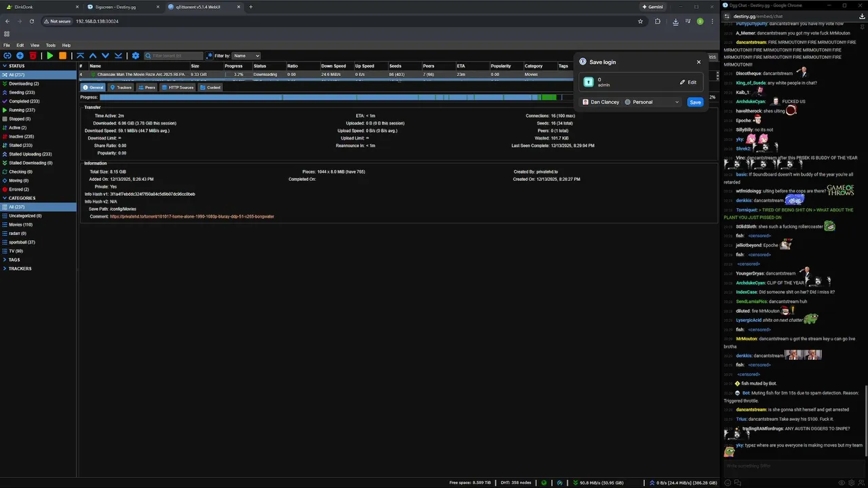Open the File menu
The width and height of the screenshot is (868, 488).
7,45
